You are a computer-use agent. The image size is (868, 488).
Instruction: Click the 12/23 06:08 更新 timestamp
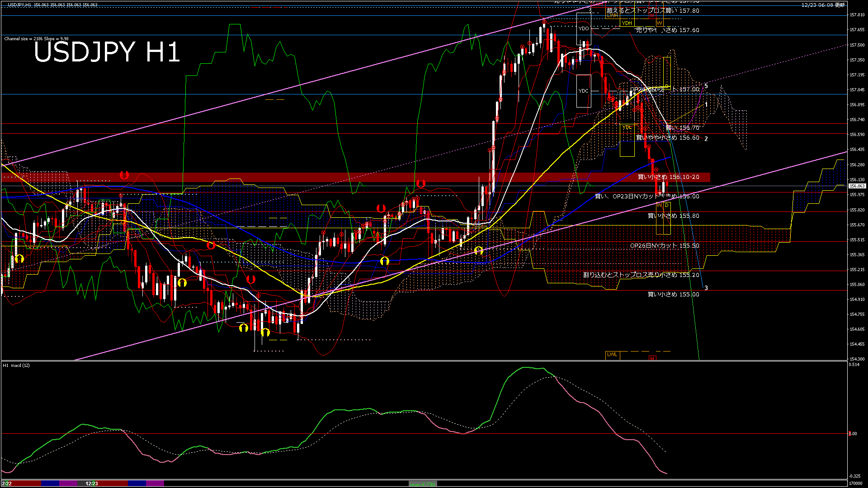823,5
